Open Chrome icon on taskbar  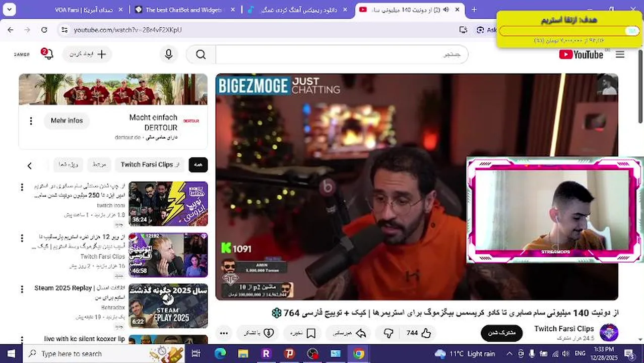point(359,353)
